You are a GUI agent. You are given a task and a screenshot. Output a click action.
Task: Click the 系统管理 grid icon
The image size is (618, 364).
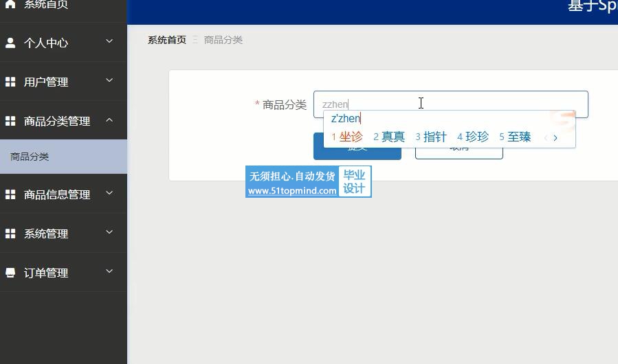[x=10, y=234]
